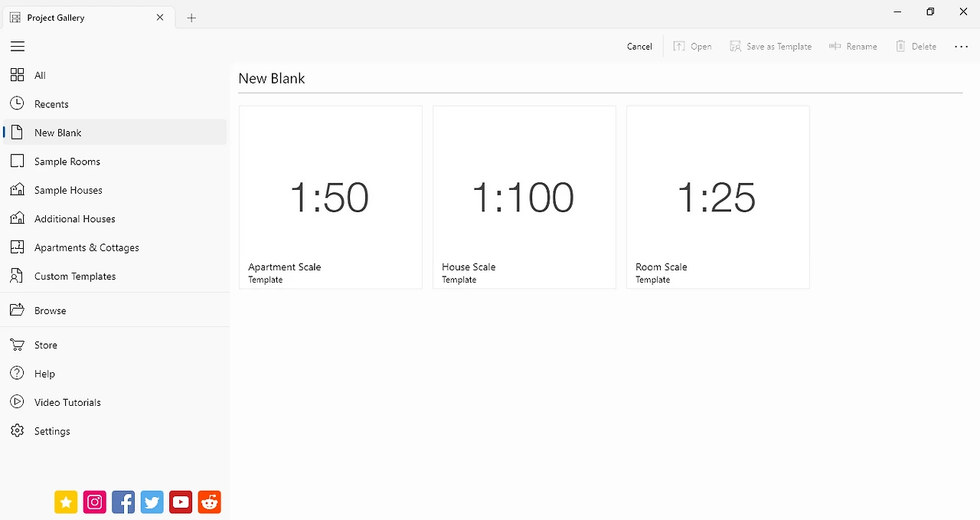Minimize the application window
Image resolution: width=980 pixels, height=520 pixels.
point(897,11)
